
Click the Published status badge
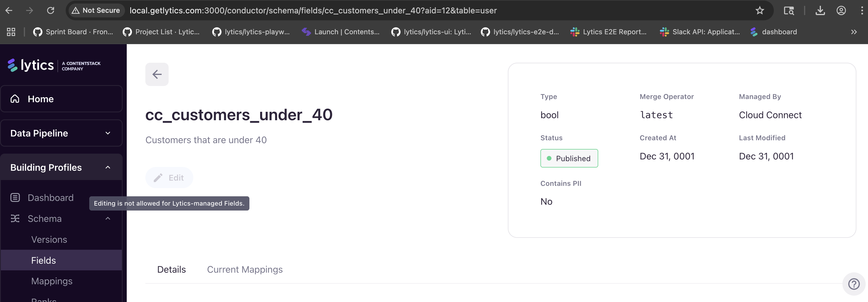[x=569, y=159]
